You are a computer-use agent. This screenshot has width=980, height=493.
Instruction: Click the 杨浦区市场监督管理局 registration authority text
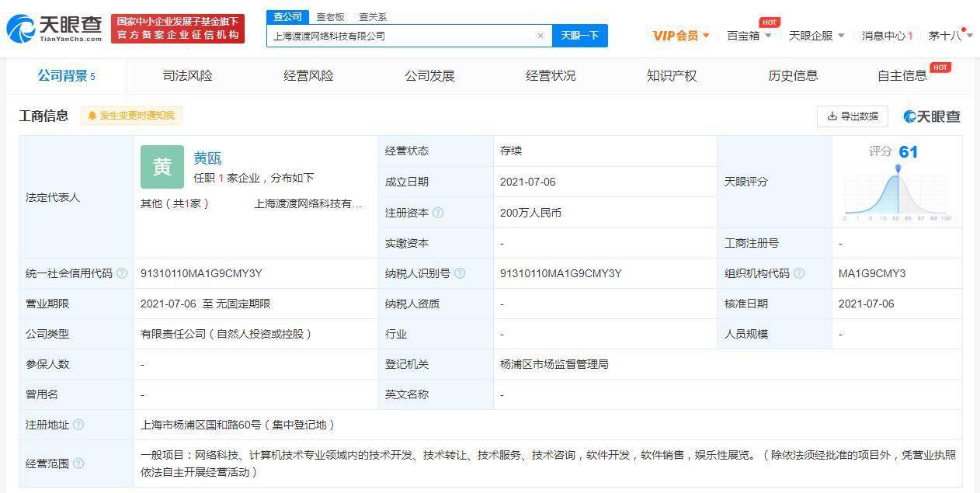click(x=554, y=364)
